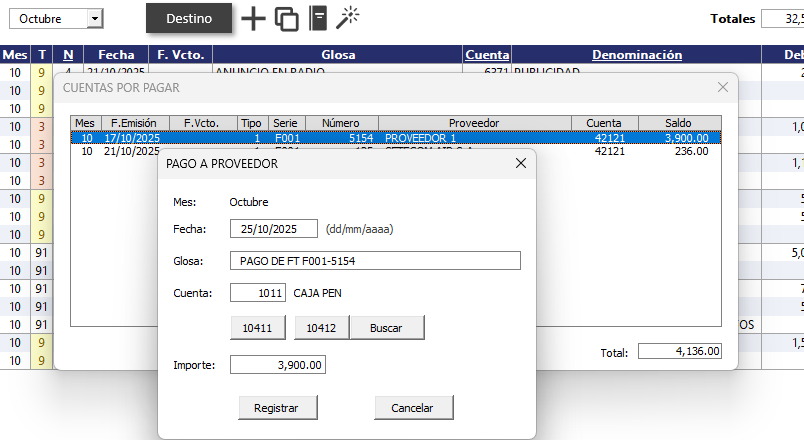Click the F.Emisión column header

[135, 123]
